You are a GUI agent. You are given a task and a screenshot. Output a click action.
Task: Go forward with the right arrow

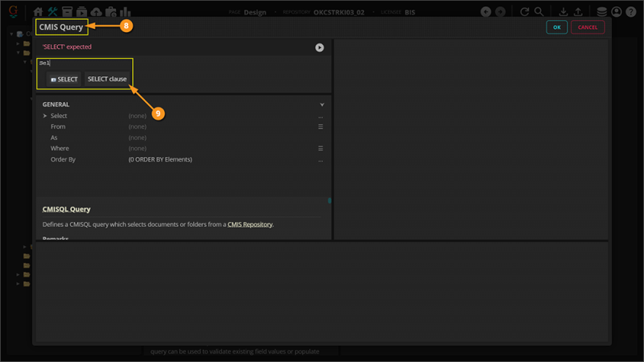(500, 12)
